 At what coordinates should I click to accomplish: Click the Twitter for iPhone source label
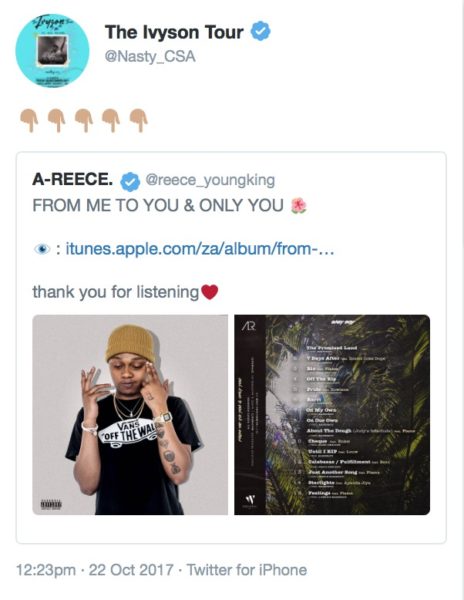247,570
